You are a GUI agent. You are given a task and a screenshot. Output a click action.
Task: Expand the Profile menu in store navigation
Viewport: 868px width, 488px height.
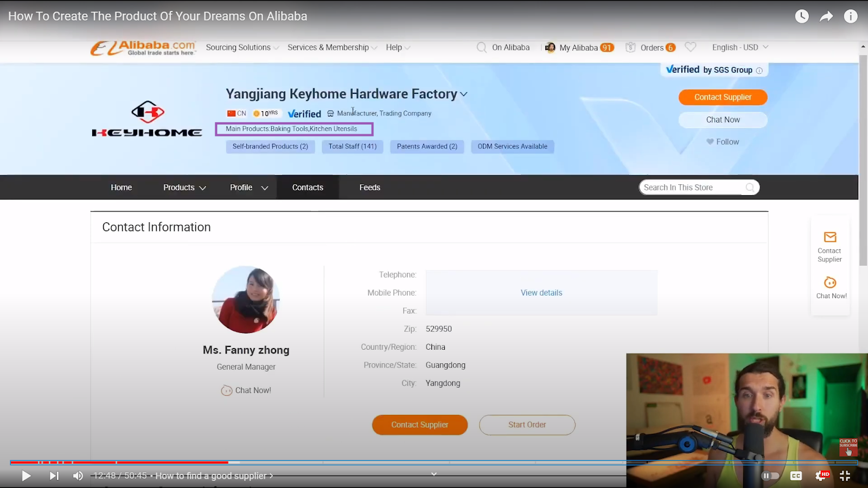[x=249, y=188]
